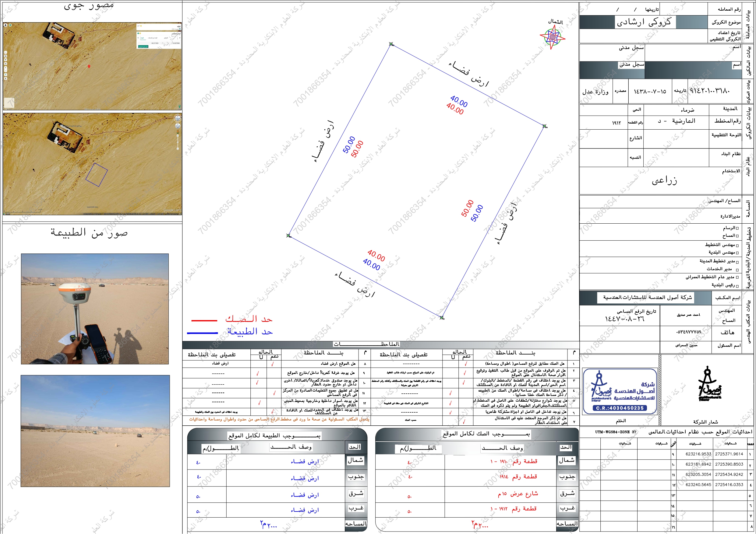
Task: Click the right chevron in map search panel
Action: [x=180, y=38]
